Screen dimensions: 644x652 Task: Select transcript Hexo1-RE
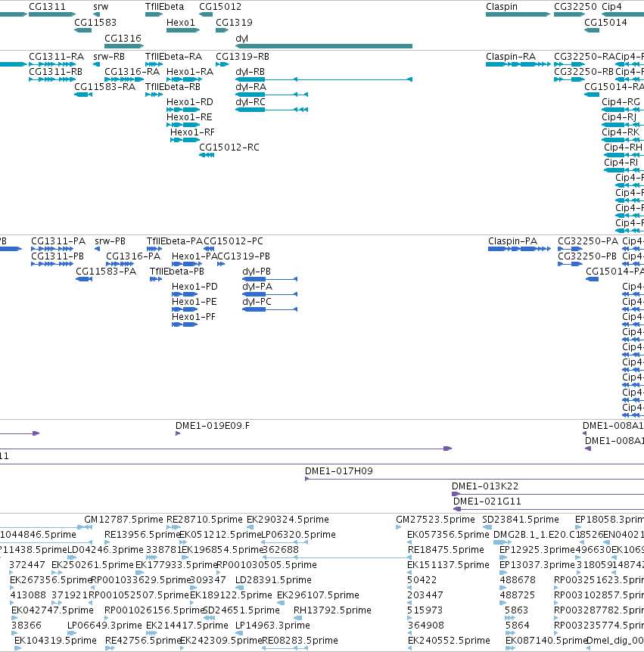pos(189,117)
